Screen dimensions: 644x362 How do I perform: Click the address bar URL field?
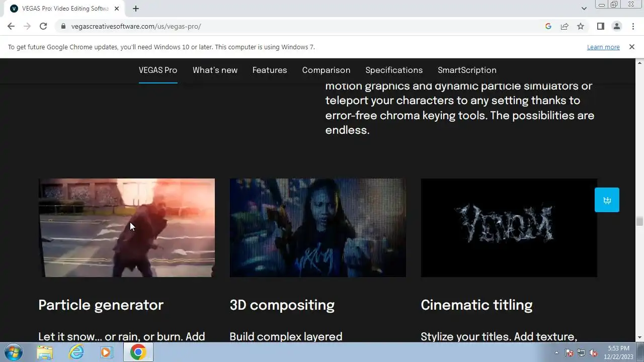click(302, 26)
